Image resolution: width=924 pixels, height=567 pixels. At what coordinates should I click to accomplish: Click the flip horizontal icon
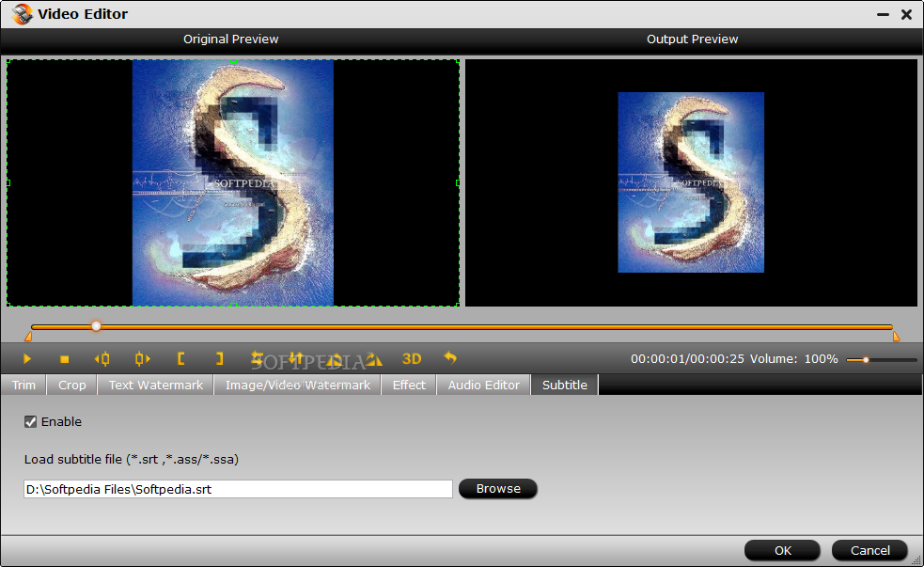257,358
